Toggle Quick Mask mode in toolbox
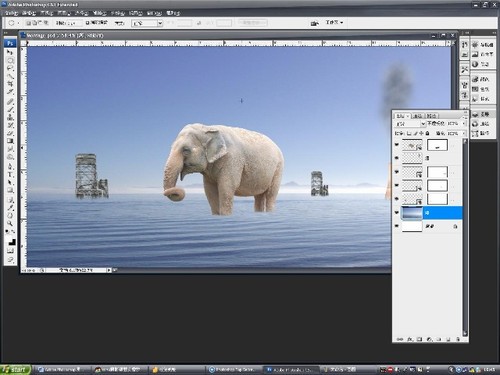The height and width of the screenshot is (375, 500). point(10,251)
